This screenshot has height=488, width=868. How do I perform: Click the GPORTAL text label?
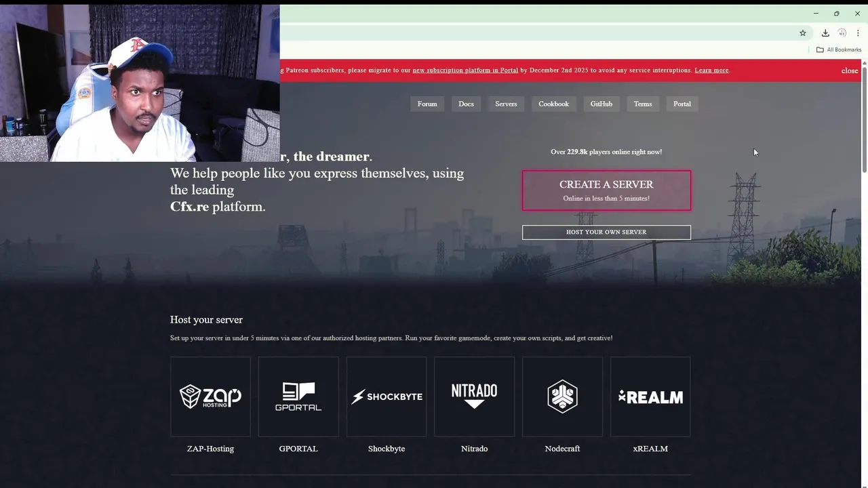298,449
